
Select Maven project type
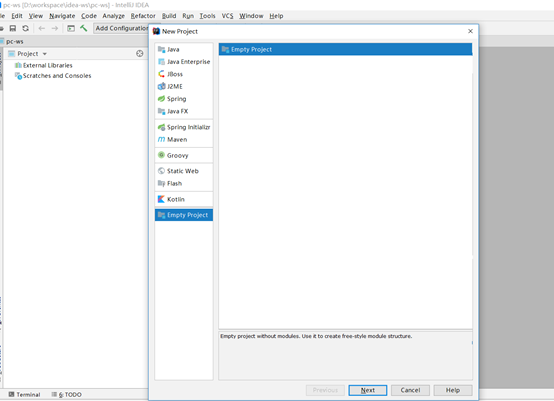coord(184,140)
